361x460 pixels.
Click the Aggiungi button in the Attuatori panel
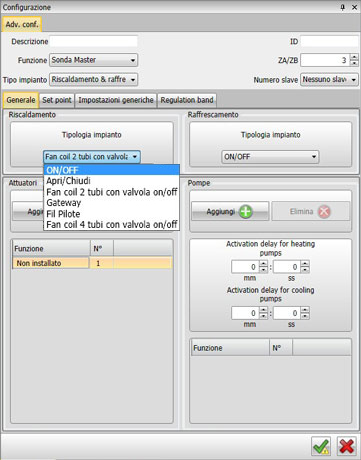point(28,211)
